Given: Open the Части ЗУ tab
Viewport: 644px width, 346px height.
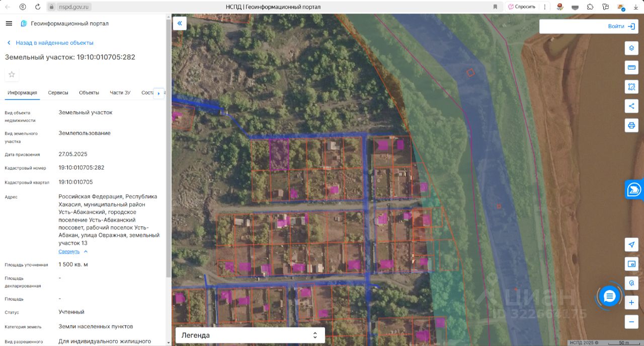Looking at the screenshot, I should click(x=120, y=93).
